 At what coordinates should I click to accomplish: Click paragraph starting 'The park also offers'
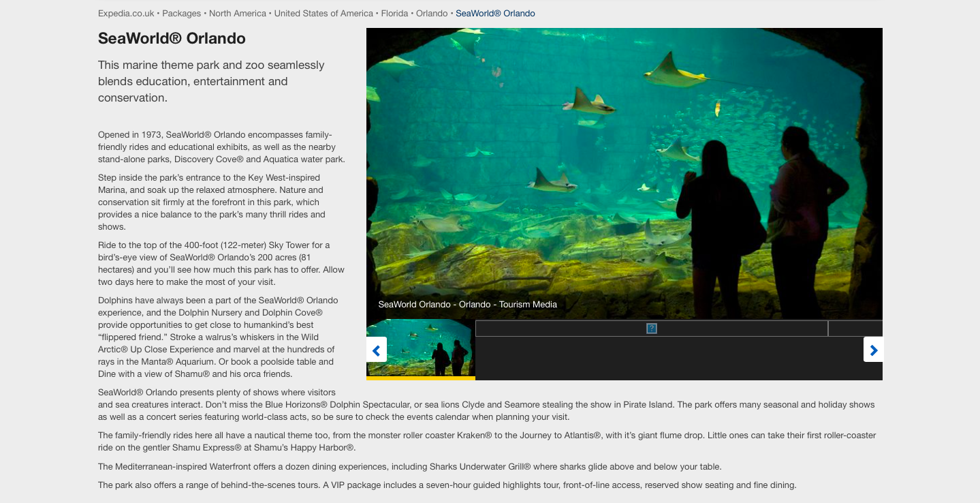point(447,485)
